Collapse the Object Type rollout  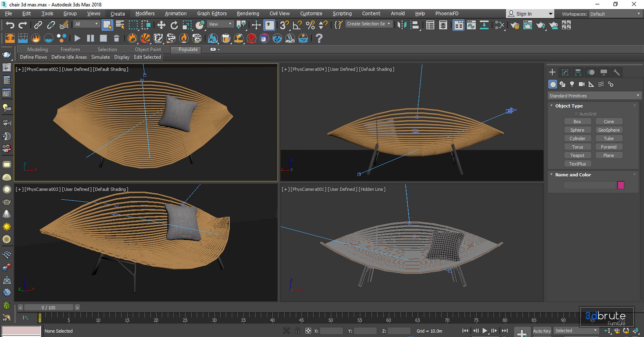tap(552, 106)
